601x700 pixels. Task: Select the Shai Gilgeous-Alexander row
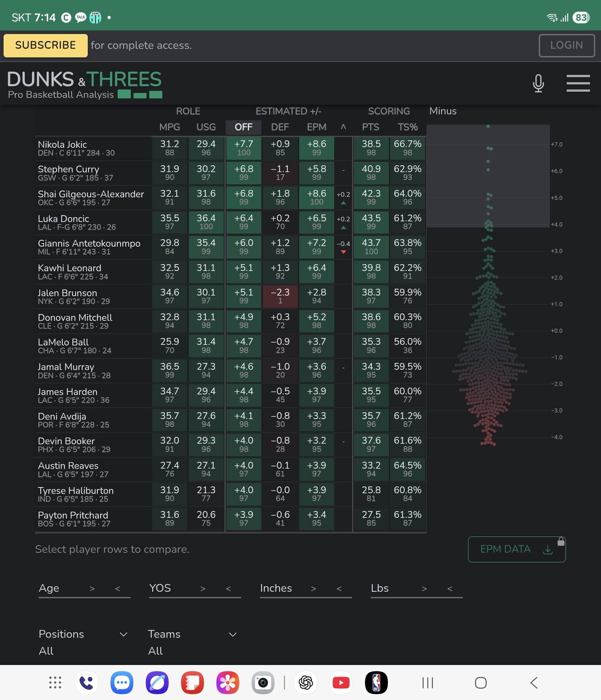pyautogui.click(x=230, y=198)
